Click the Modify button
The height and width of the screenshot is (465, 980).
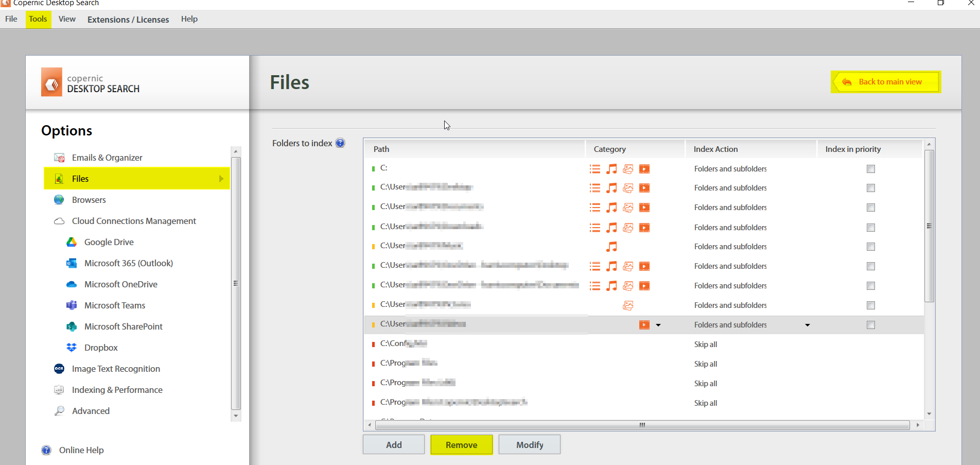click(x=530, y=445)
